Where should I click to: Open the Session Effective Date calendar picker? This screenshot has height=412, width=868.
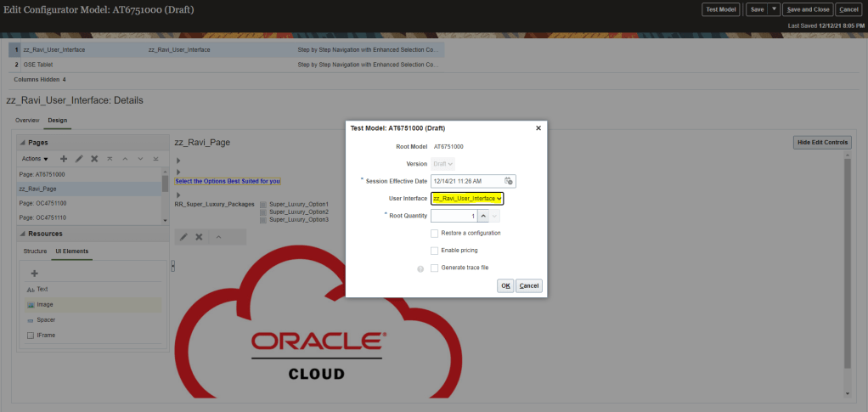508,181
